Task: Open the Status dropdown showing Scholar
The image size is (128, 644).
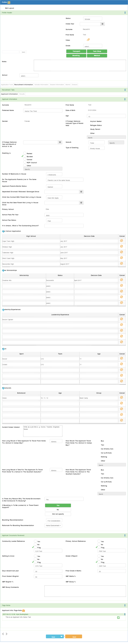Action: tap(93, 19)
